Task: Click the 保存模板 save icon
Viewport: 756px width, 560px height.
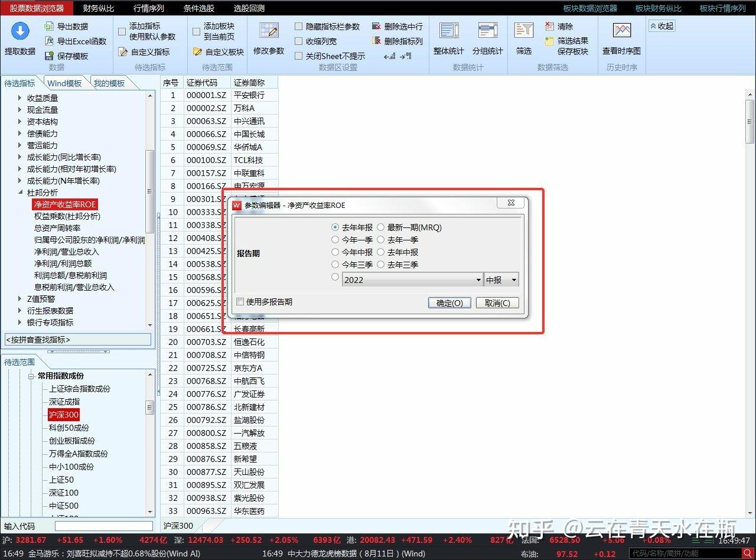Action: 50,56
